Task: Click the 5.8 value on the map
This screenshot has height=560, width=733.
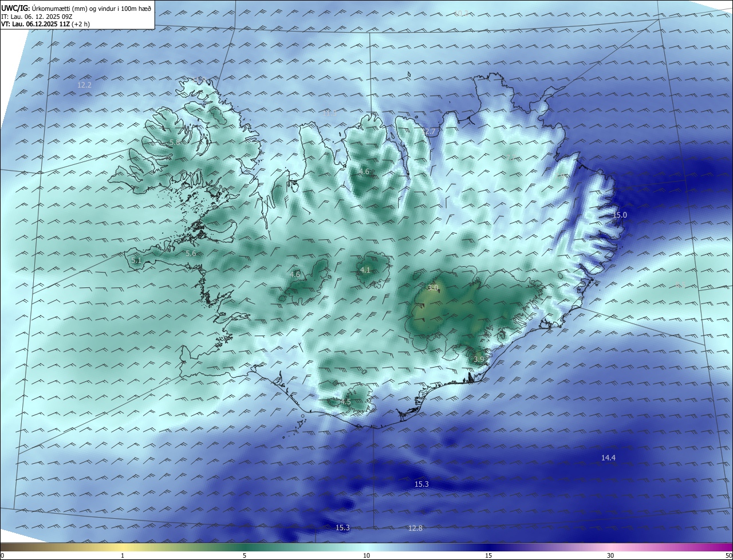Action: point(175,142)
